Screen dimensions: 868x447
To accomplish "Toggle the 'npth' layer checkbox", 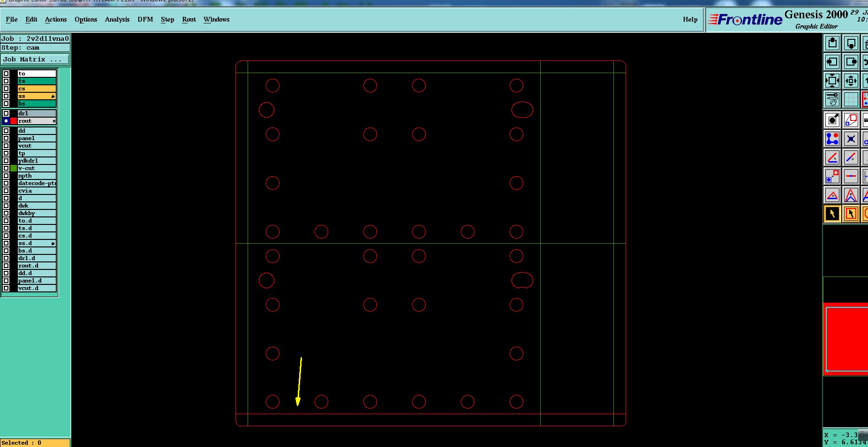I will [x=6, y=176].
